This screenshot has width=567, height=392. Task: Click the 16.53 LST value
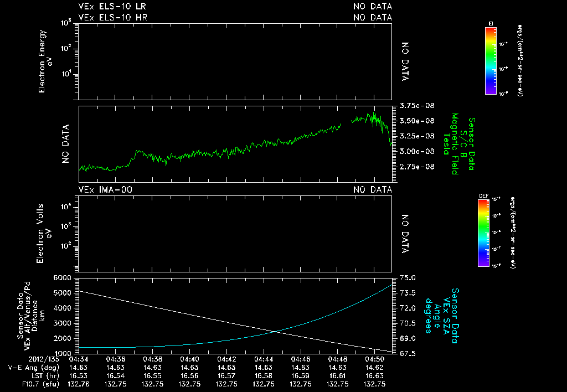click(79, 376)
